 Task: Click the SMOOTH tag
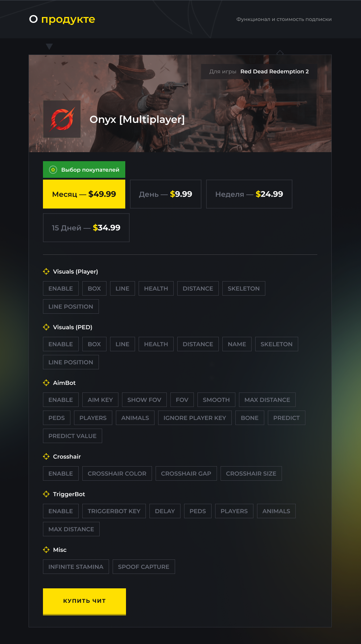point(216,400)
